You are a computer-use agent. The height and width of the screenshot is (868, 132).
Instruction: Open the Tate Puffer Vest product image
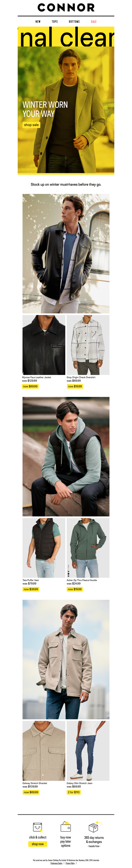pyautogui.click(x=44, y=548)
